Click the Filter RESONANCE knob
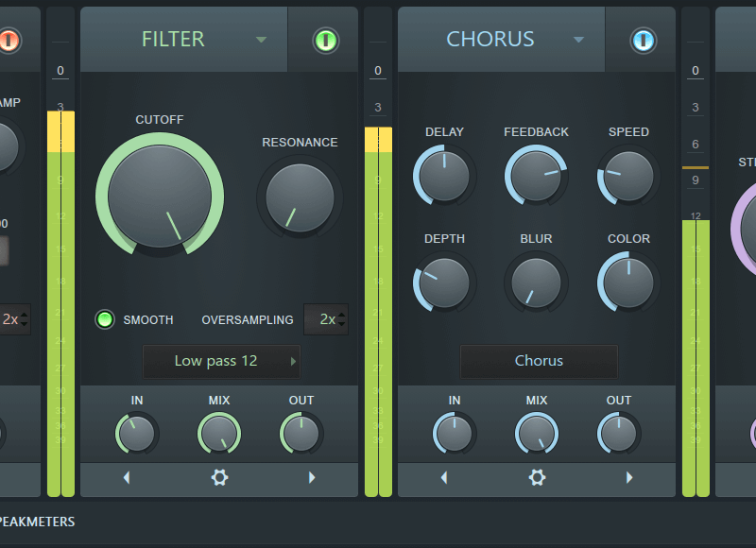This screenshot has width=756, height=548. pos(300,197)
